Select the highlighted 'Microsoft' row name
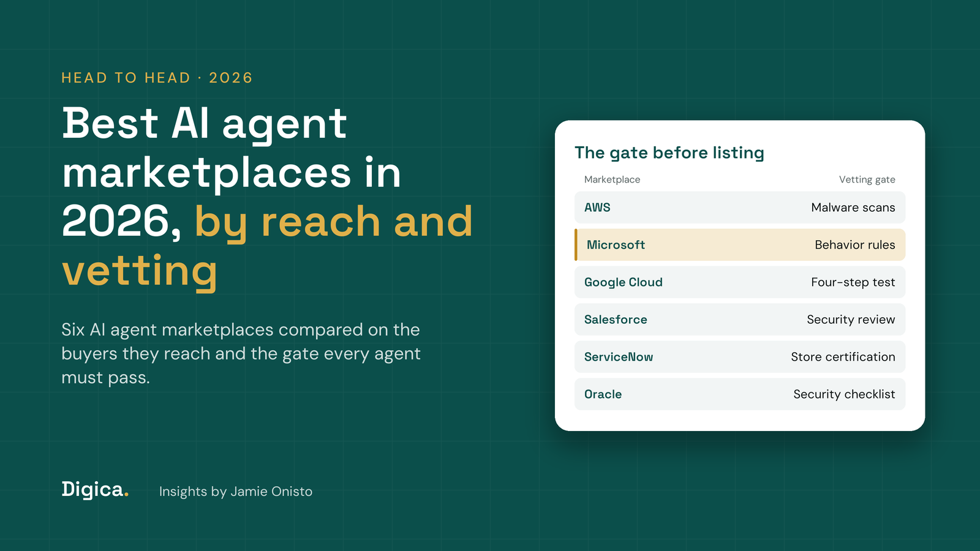Image resolution: width=980 pixels, height=551 pixels. pos(616,245)
